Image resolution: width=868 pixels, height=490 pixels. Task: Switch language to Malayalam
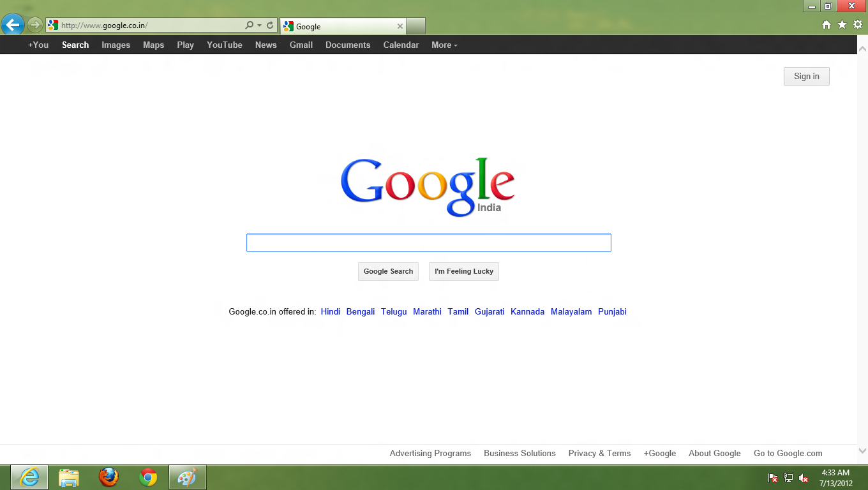click(x=571, y=311)
